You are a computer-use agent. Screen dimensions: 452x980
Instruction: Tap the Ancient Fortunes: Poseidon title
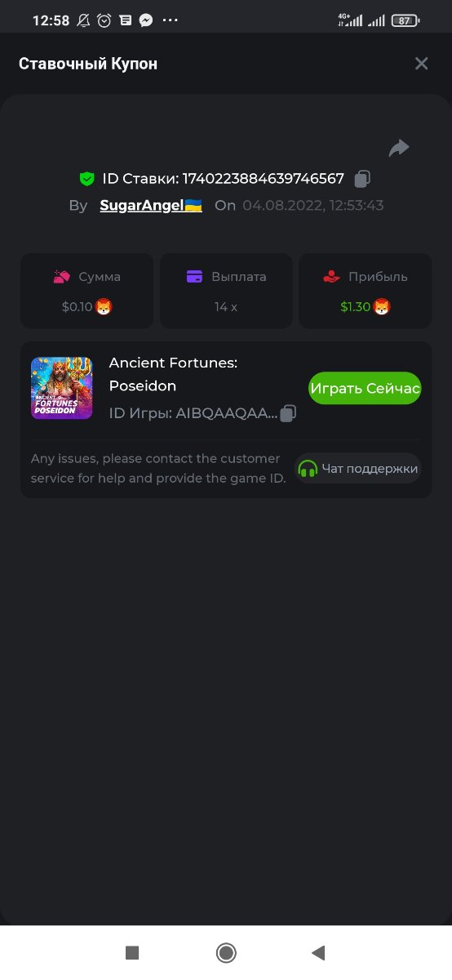pos(173,374)
